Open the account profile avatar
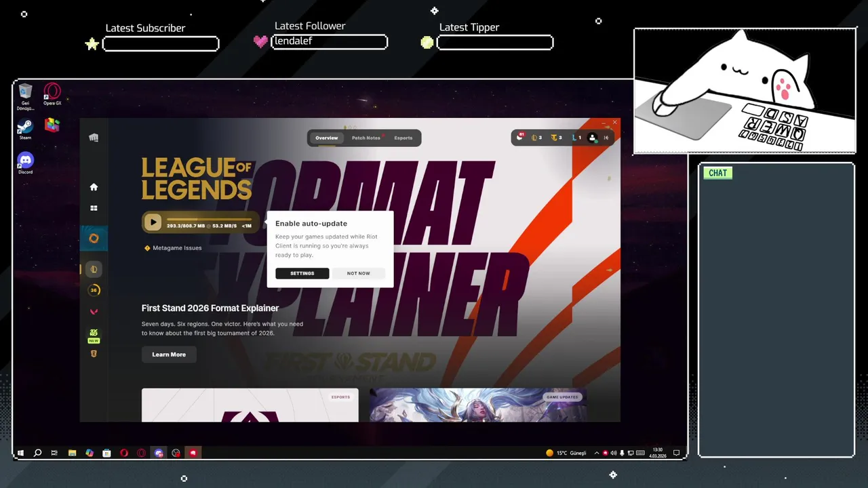 [x=592, y=138]
